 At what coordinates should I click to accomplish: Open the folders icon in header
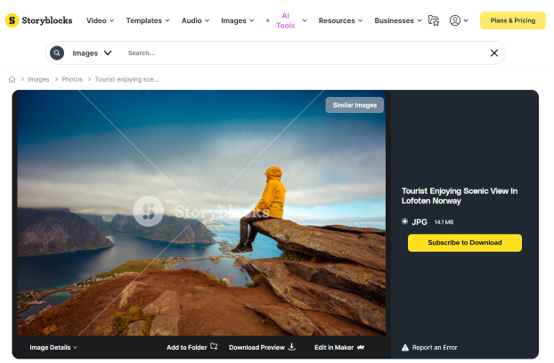coord(434,20)
